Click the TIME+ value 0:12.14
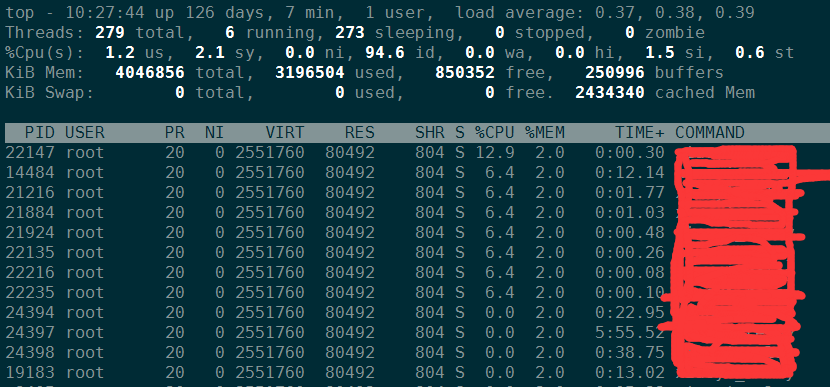 coord(629,173)
